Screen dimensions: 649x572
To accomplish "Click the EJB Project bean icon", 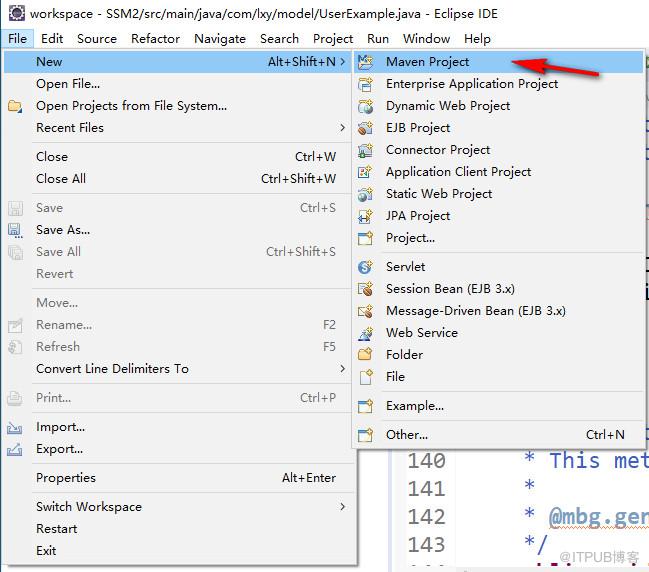I will pos(365,128).
